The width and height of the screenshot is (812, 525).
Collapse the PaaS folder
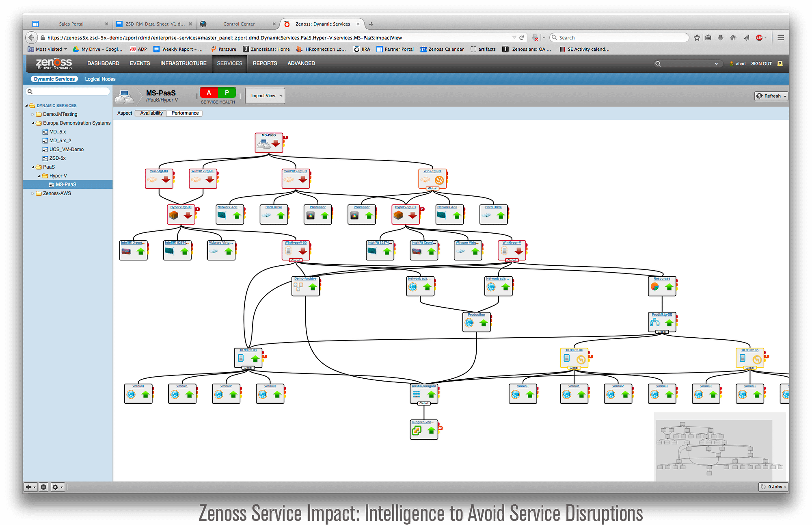(x=32, y=167)
